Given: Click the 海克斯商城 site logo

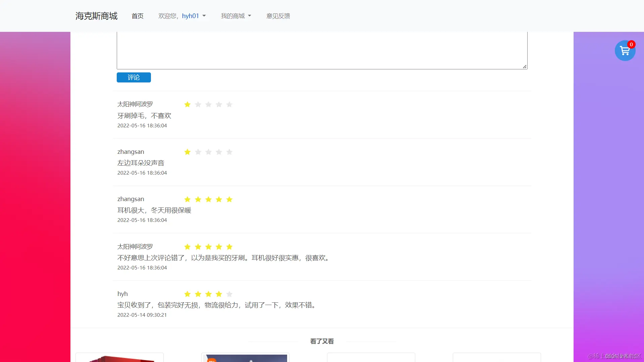Looking at the screenshot, I should pyautogui.click(x=96, y=16).
